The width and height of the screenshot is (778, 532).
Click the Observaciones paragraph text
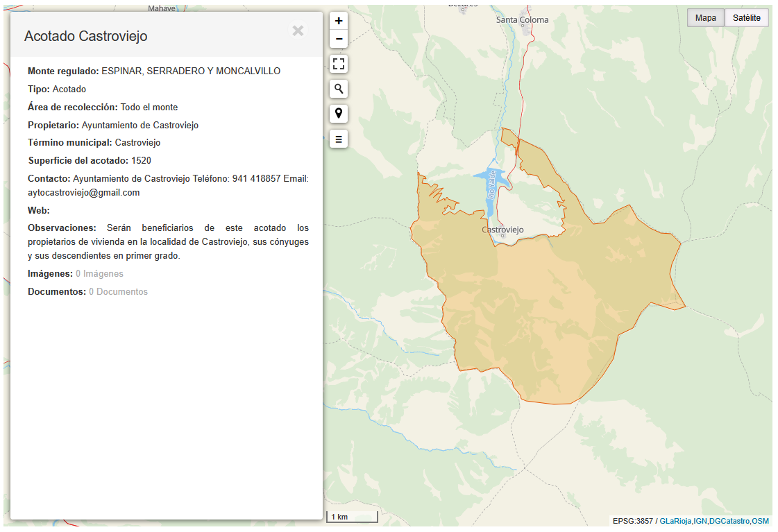click(168, 241)
